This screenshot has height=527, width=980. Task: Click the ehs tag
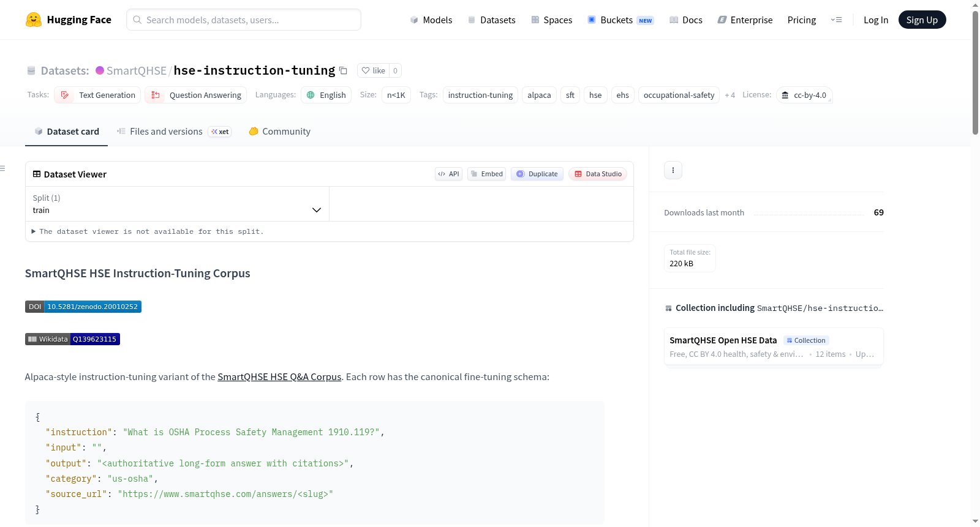pos(623,95)
